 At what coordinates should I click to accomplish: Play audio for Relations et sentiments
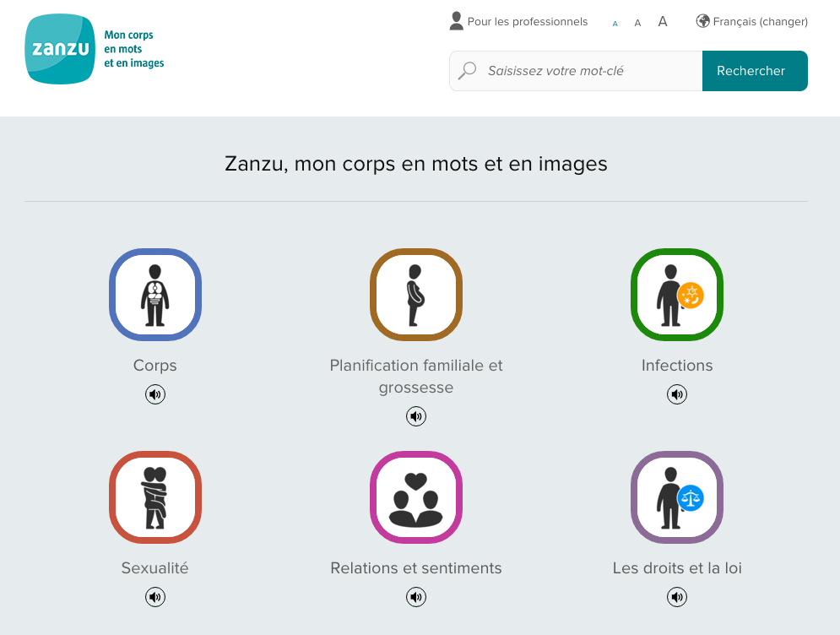tap(416, 597)
